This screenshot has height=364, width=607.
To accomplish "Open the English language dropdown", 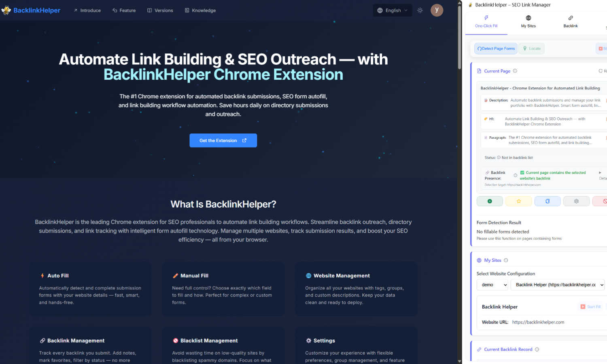I will coord(393,11).
